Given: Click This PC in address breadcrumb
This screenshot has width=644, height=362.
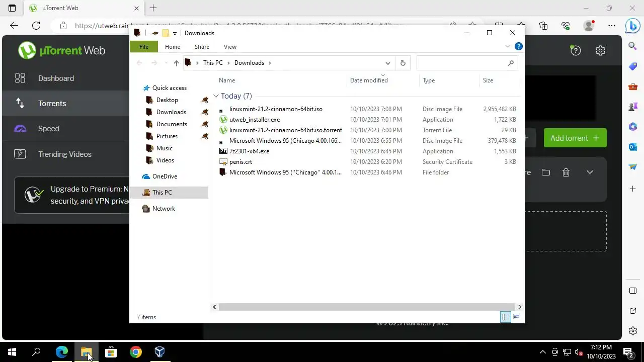Looking at the screenshot, I should (213, 63).
